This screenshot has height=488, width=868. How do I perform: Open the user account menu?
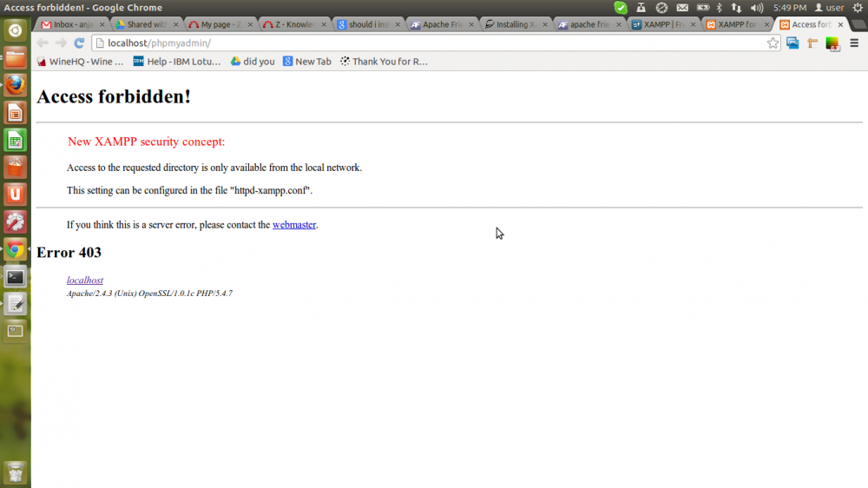point(829,8)
